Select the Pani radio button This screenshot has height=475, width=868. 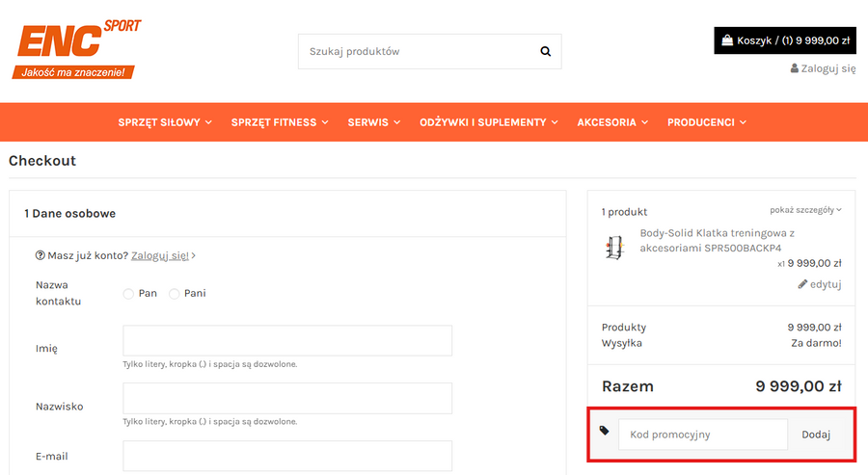point(175,294)
